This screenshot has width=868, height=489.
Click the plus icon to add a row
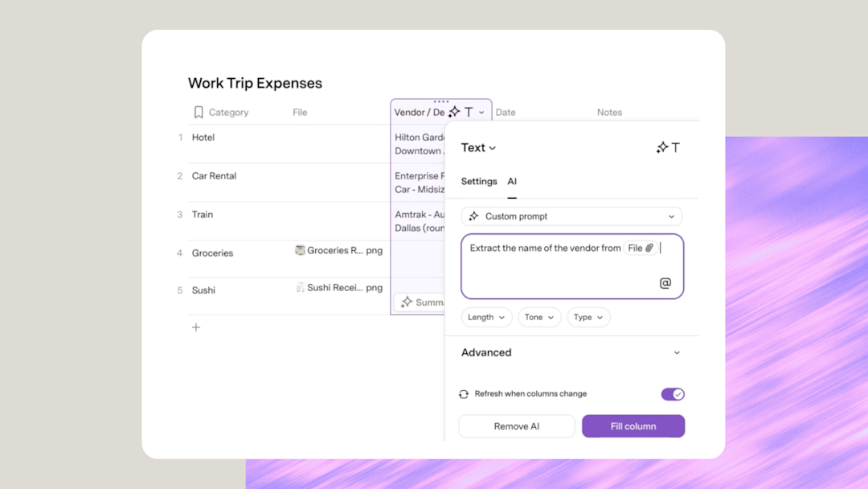(x=196, y=327)
